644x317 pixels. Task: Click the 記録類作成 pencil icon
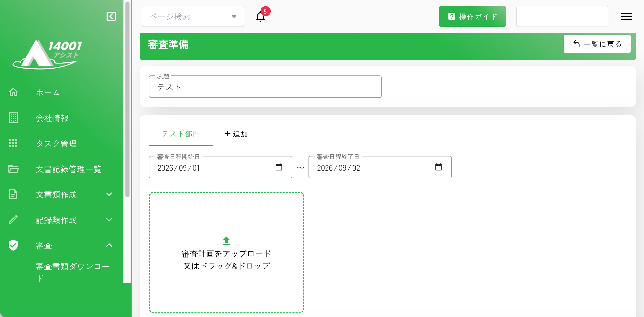click(13, 220)
